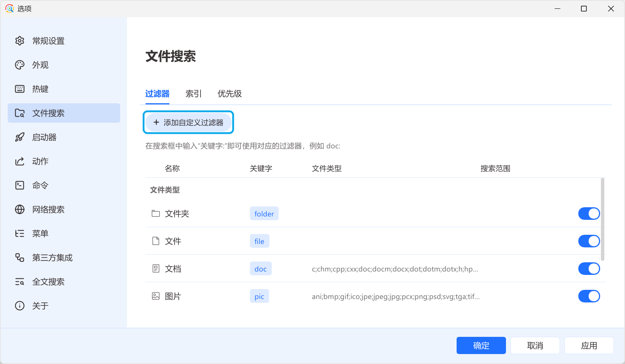Click the terminal icon for 命令
This screenshot has width=625, height=364.
[20, 185]
